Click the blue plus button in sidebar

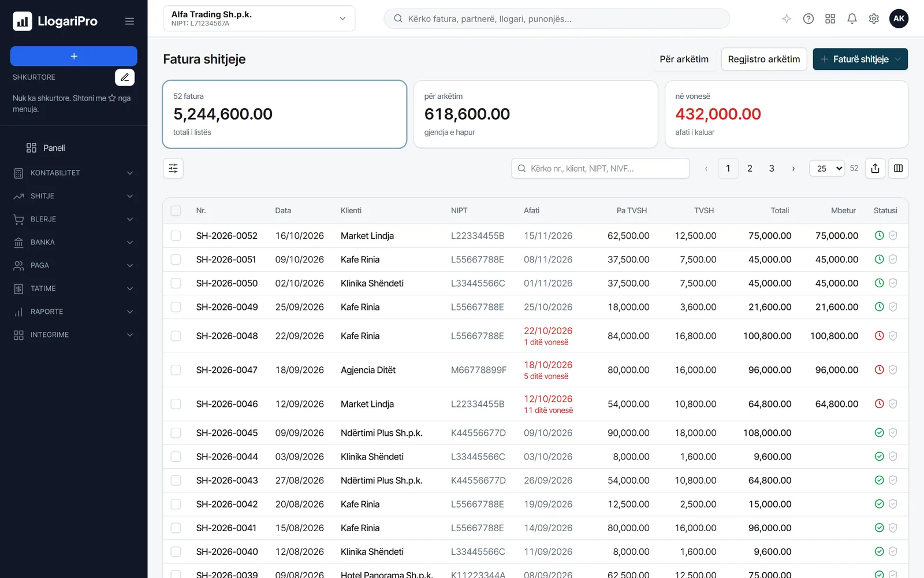73,56
